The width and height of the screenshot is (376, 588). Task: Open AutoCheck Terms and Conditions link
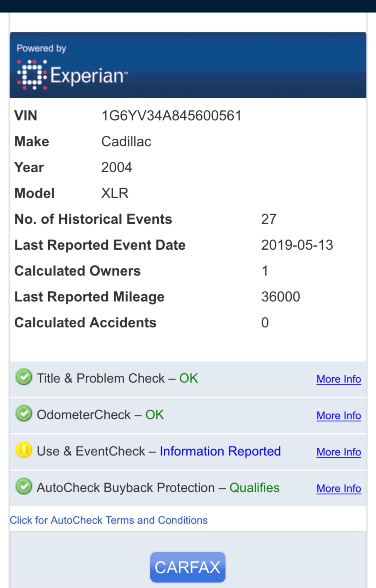[109, 520]
